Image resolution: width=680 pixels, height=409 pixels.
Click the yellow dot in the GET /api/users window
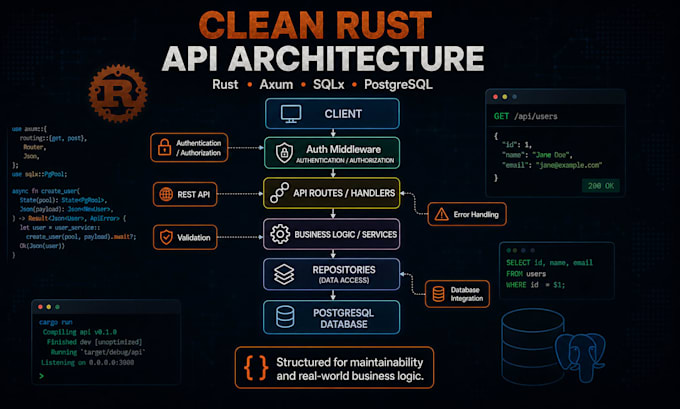click(x=505, y=97)
